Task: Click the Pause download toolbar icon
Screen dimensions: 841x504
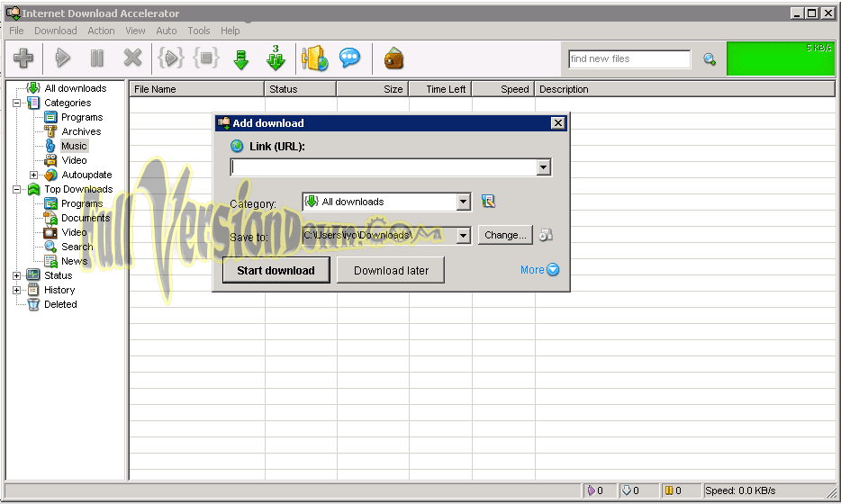Action: pyautogui.click(x=97, y=58)
